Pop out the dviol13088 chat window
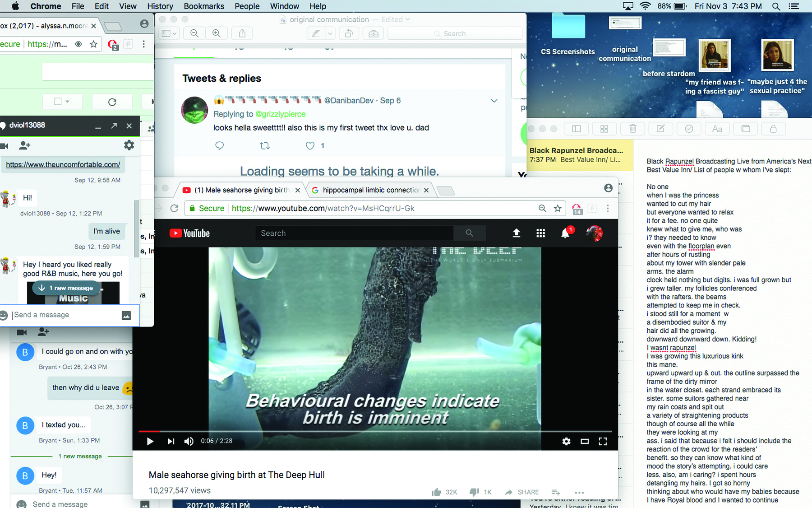Screen dimensions: 812x508 tap(114, 126)
